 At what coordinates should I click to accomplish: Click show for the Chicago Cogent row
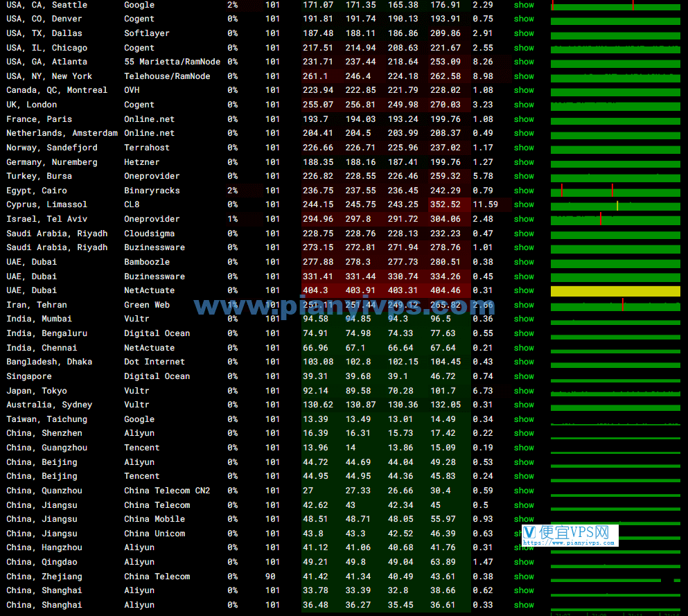[x=524, y=48]
